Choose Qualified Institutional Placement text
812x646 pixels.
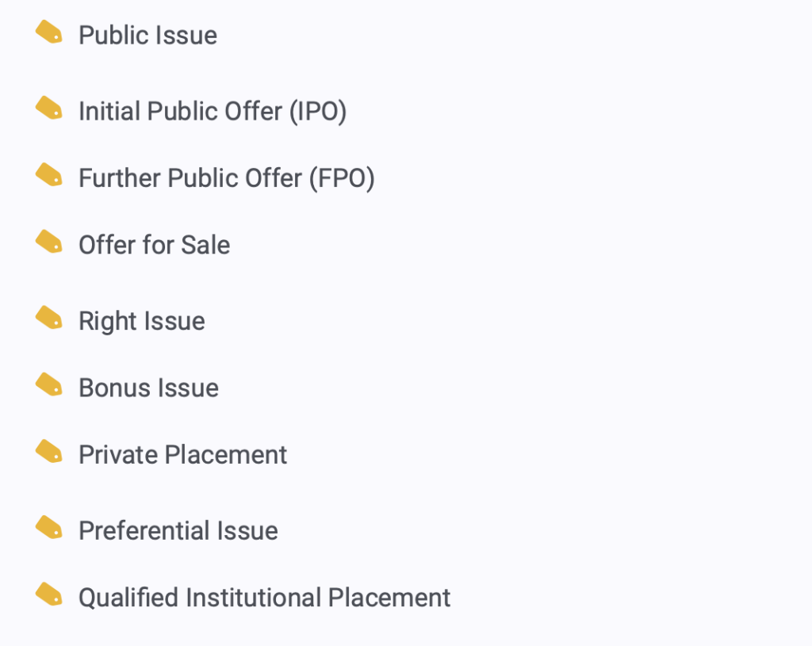(265, 598)
